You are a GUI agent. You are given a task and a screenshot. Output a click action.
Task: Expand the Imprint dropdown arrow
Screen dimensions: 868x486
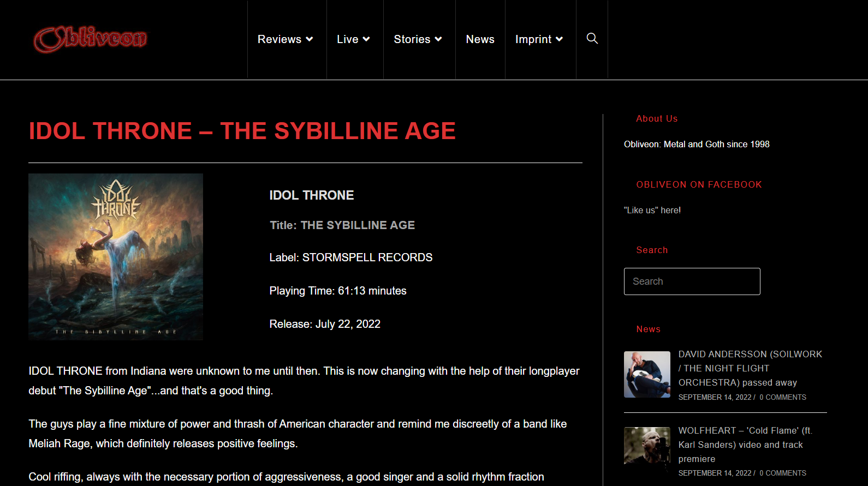[560, 39]
